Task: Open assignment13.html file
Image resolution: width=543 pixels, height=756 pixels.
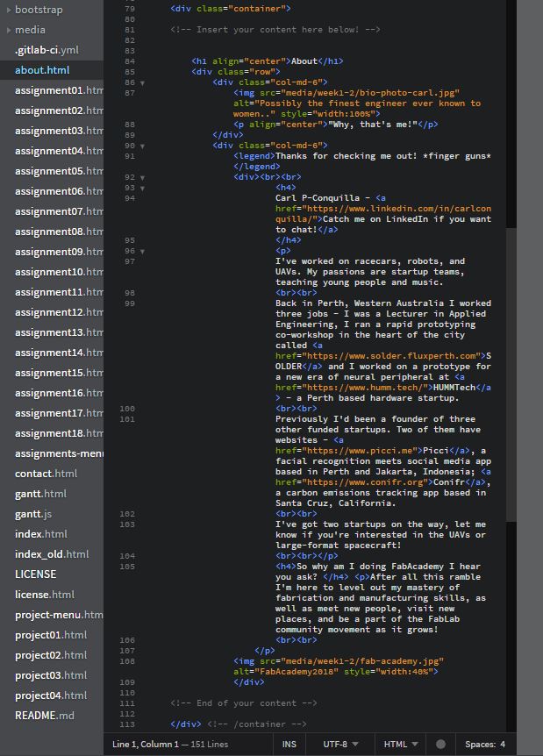Action: 59,333
